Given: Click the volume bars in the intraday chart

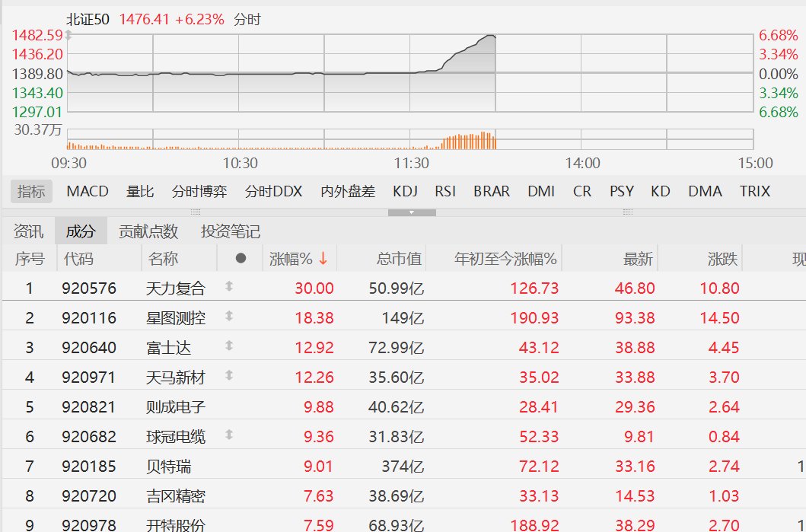Looking at the screenshot, I should coord(470,141).
